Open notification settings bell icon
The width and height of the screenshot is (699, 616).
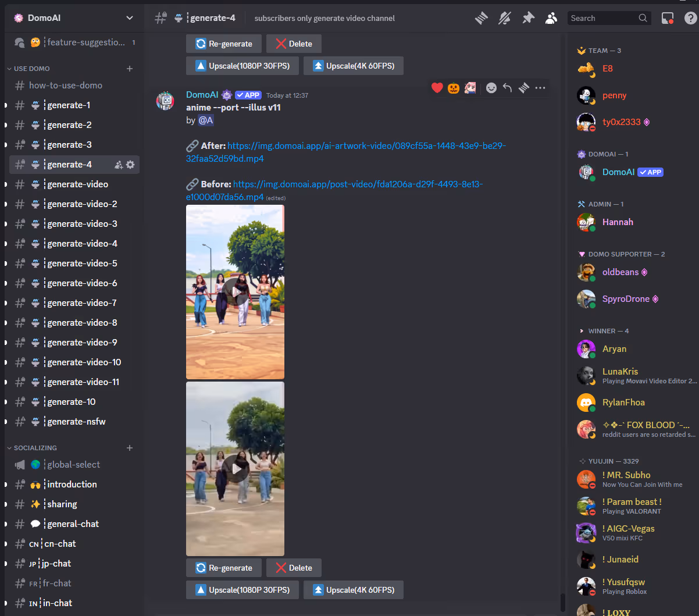[x=504, y=18]
